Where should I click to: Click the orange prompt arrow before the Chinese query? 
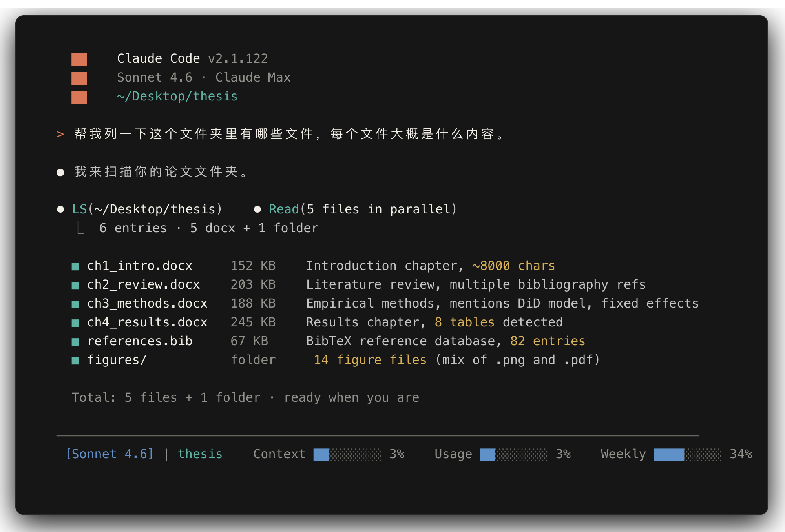click(60, 135)
